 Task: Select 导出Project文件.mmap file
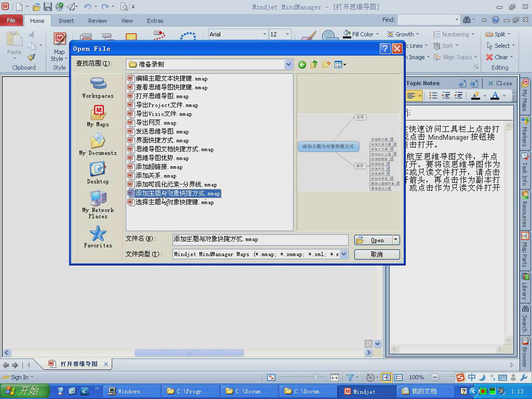click(163, 105)
